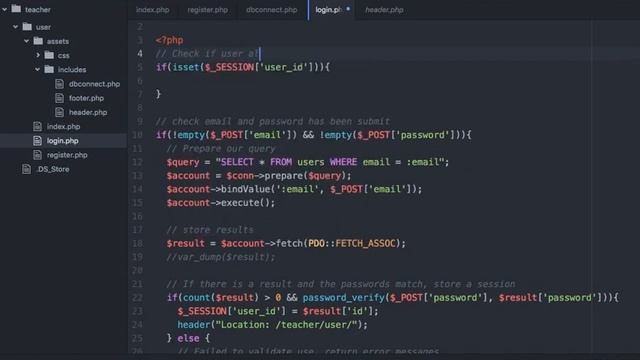The image size is (640, 360).
Task: Click the includes folder icon
Action: (49, 69)
